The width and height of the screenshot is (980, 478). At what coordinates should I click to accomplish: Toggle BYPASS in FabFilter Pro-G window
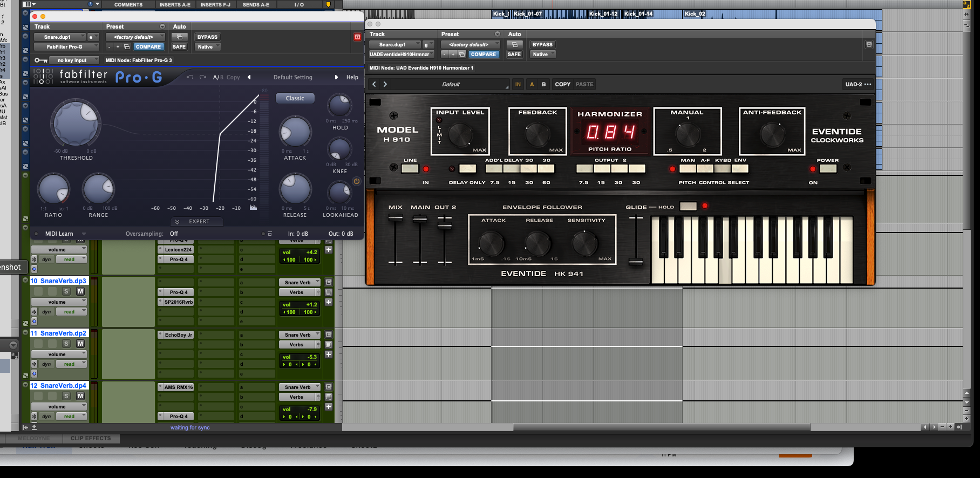point(207,37)
